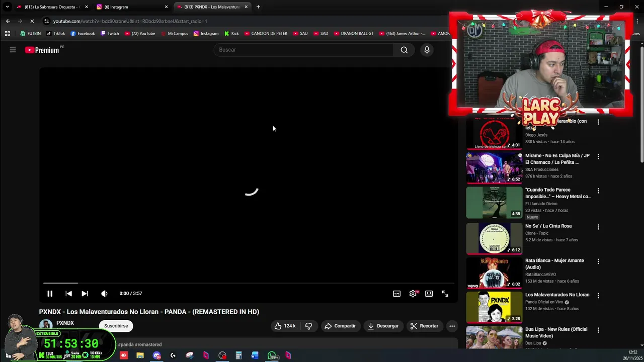Switch to La Sabrosura Orquesta browser tab
The image size is (644, 362).
tap(51, 7)
